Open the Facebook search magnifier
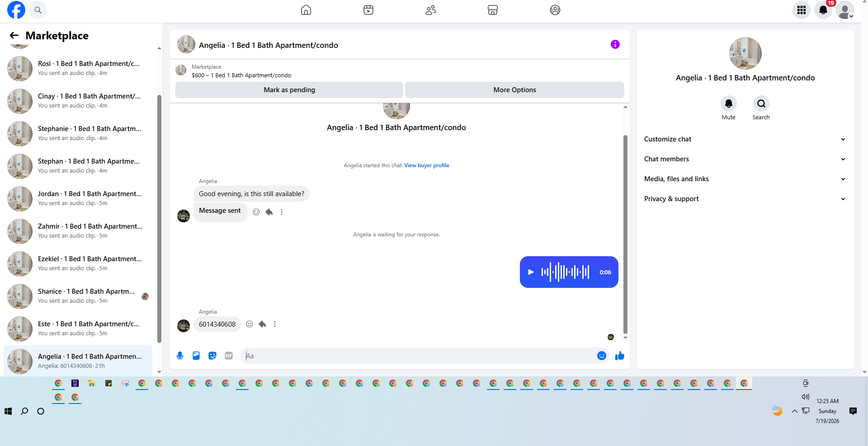This screenshot has height=446, width=868. pos(38,10)
